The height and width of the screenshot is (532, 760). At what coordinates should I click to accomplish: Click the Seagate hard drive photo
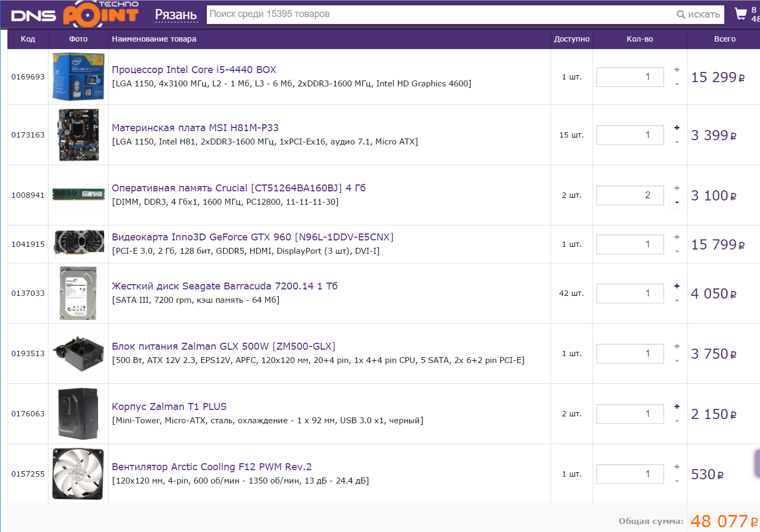pyautogui.click(x=78, y=293)
